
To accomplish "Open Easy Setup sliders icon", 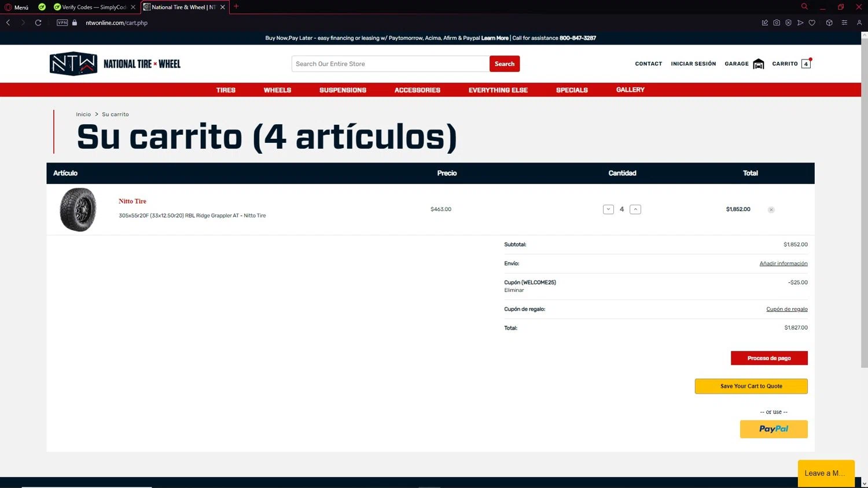I will coord(844,23).
